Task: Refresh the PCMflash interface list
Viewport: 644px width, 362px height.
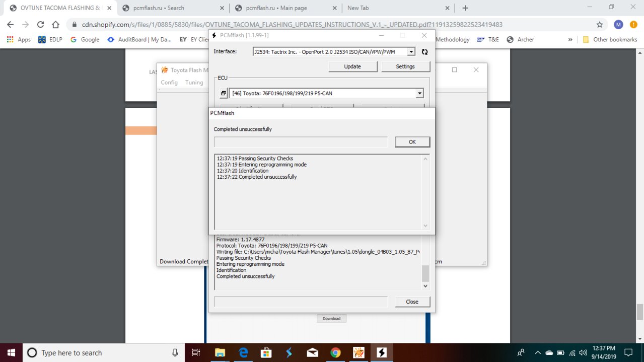Action: (x=424, y=52)
